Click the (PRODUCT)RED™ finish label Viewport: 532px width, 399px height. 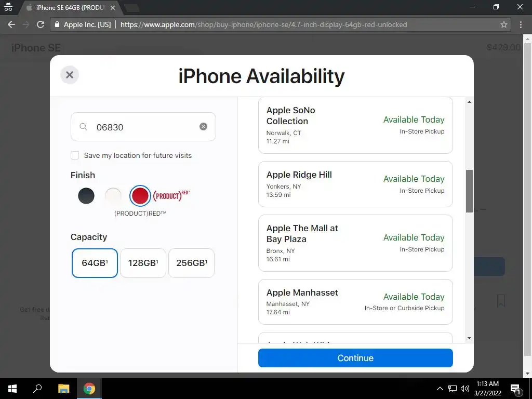click(x=140, y=214)
